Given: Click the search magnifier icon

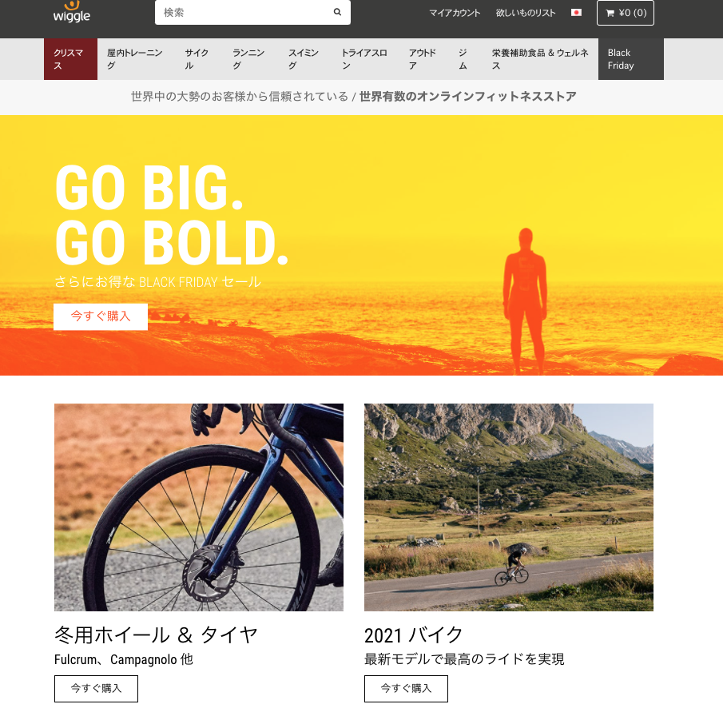Looking at the screenshot, I should 337,12.
